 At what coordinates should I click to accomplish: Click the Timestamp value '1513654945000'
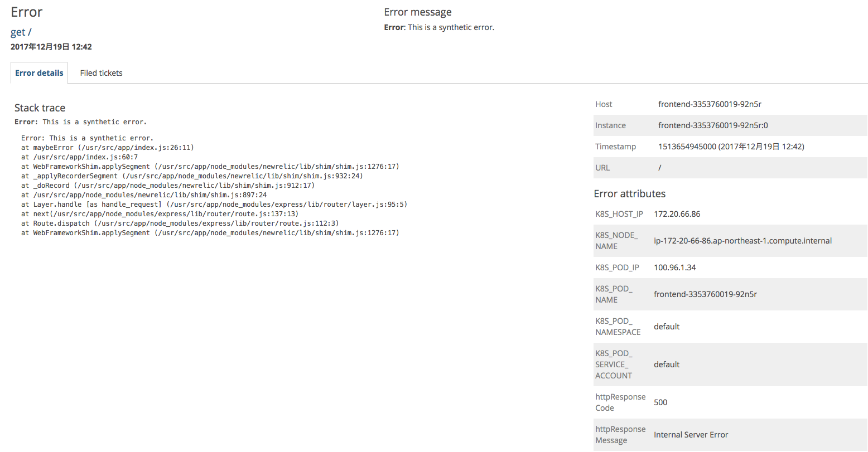point(687,147)
